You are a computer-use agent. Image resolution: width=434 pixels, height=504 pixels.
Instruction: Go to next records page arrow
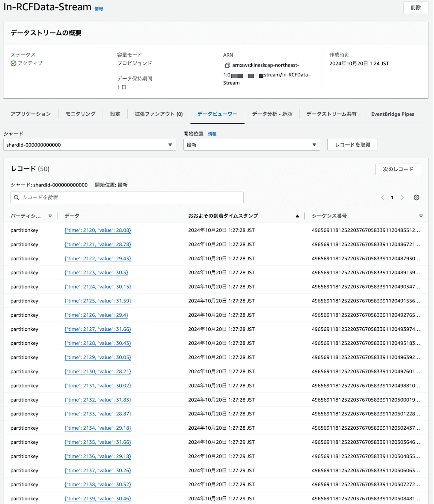point(403,198)
